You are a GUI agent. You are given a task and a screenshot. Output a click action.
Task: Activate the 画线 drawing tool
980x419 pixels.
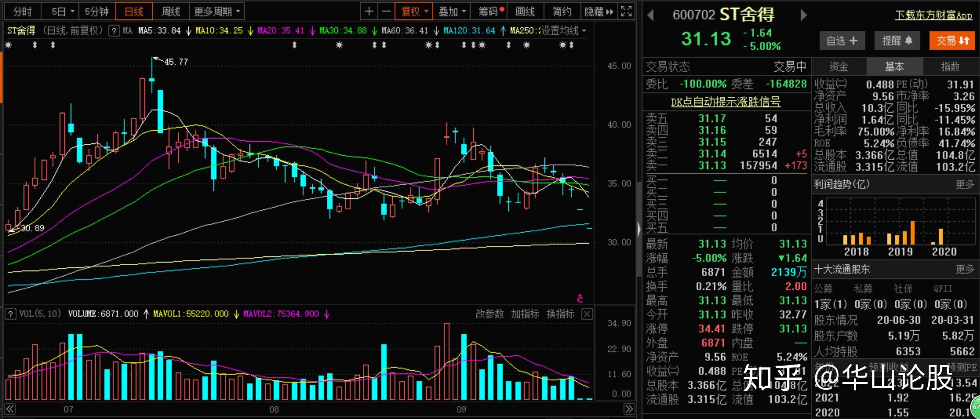(x=525, y=12)
